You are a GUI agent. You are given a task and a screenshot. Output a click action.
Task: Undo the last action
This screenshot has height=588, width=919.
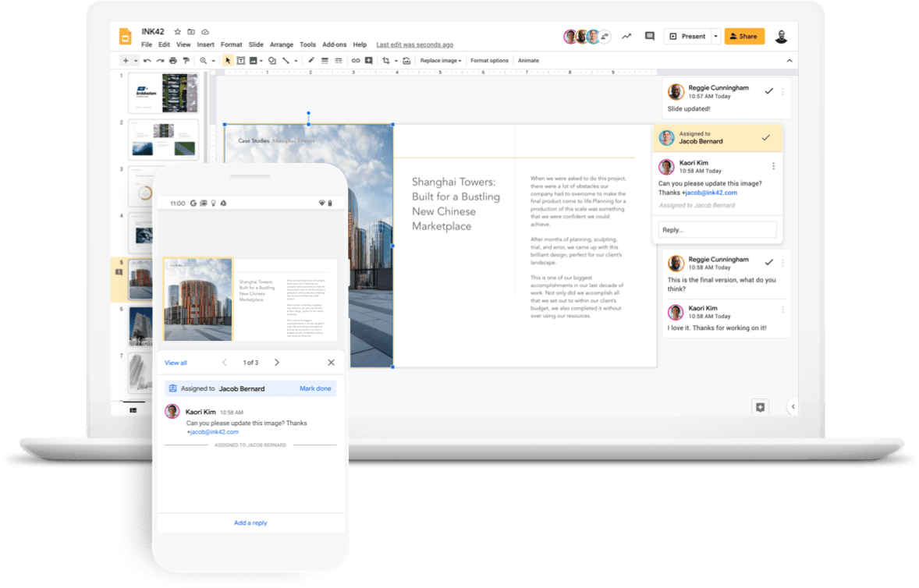point(147,60)
